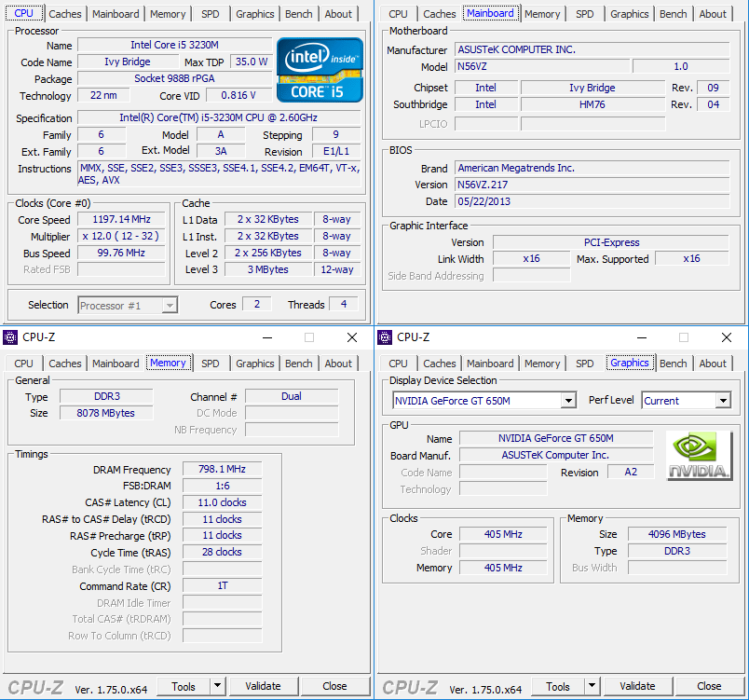Open Tools dropdown arrow in Graphics window
Screen dimensions: 749x700
point(592,686)
